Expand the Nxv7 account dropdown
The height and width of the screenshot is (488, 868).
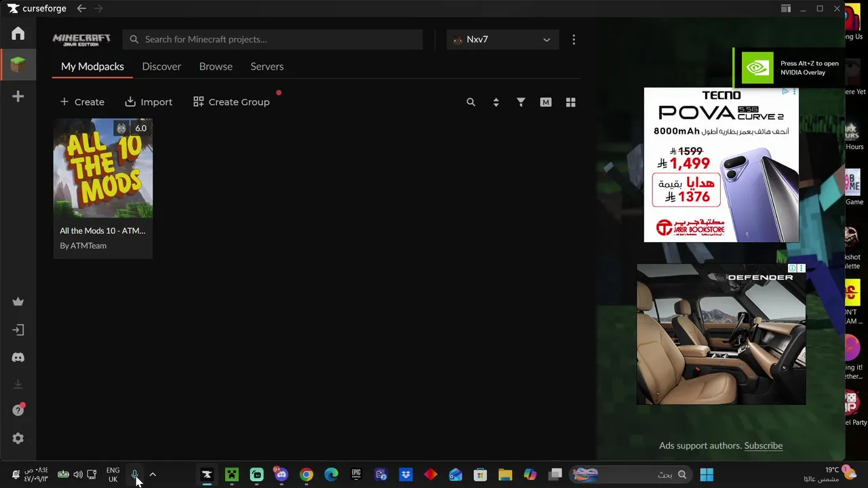click(x=502, y=39)
